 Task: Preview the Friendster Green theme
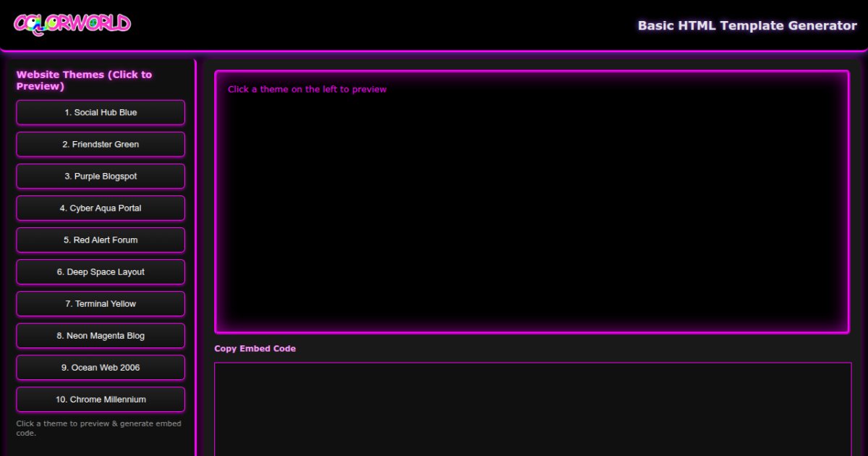pyautogui.click(x=101, y=144)
